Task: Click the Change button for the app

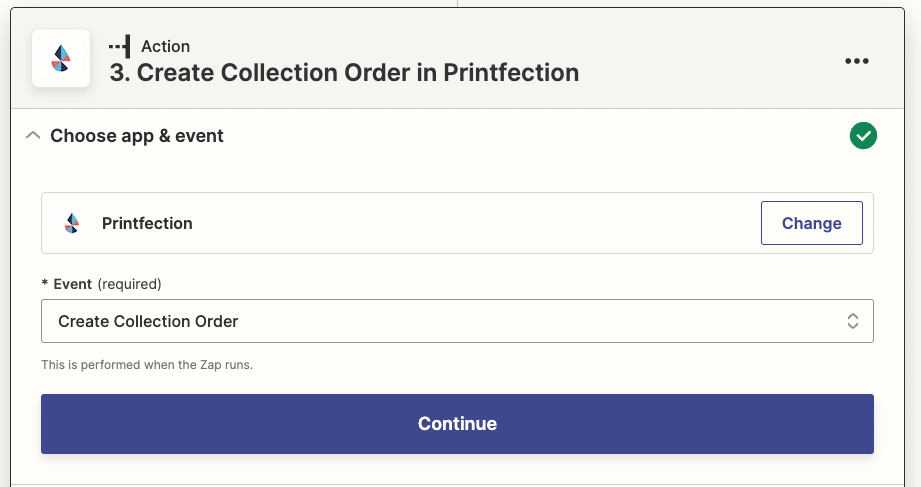Action: click(811, 223)
